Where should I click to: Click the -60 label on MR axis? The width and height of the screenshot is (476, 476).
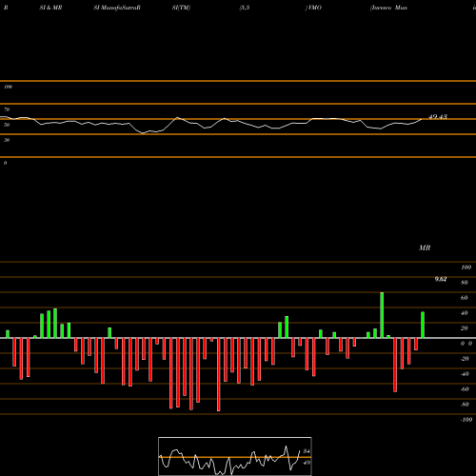(465, 389)
